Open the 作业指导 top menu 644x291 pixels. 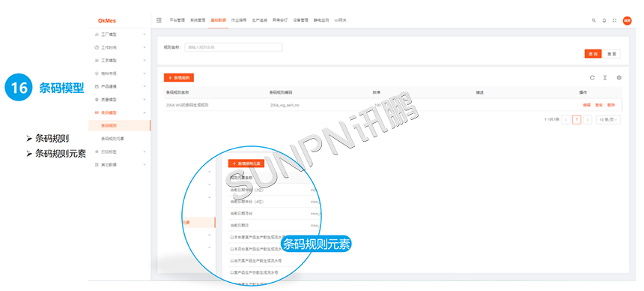click(x=239, y=19)
